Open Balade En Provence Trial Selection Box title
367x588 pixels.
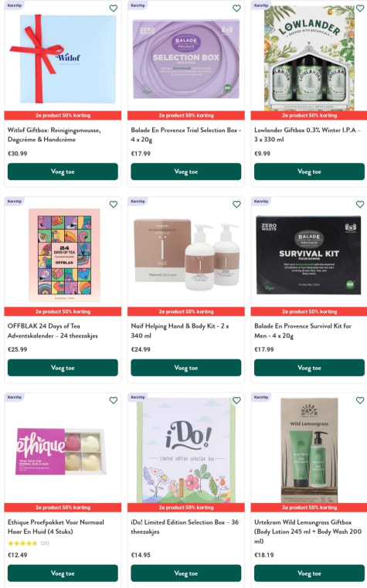click(x=185, y=134)
